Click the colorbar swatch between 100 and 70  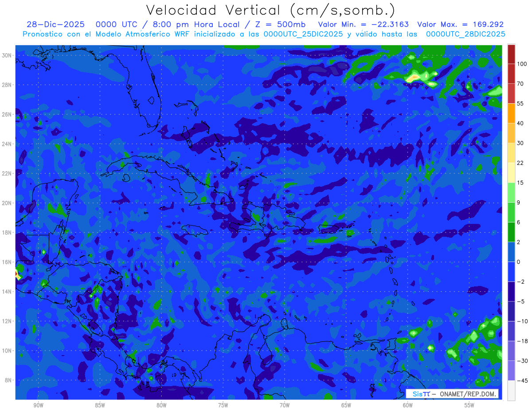click(511, 74)
